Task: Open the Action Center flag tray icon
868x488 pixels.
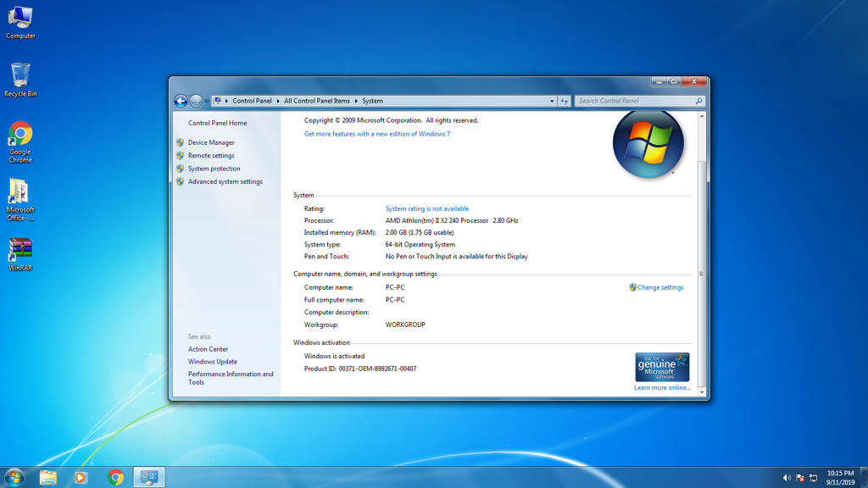Action: 800,478
